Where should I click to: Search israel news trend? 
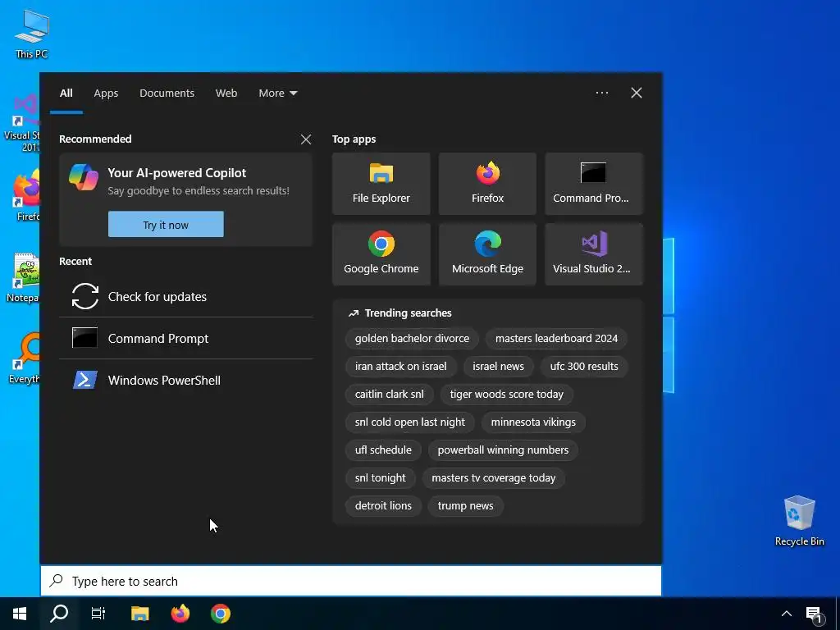(x=498, y=366)
